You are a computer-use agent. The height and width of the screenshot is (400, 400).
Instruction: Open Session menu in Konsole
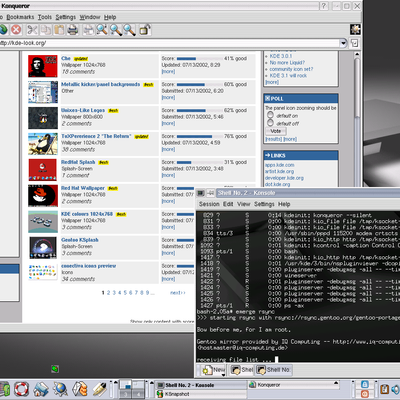[x=209, y=204]
